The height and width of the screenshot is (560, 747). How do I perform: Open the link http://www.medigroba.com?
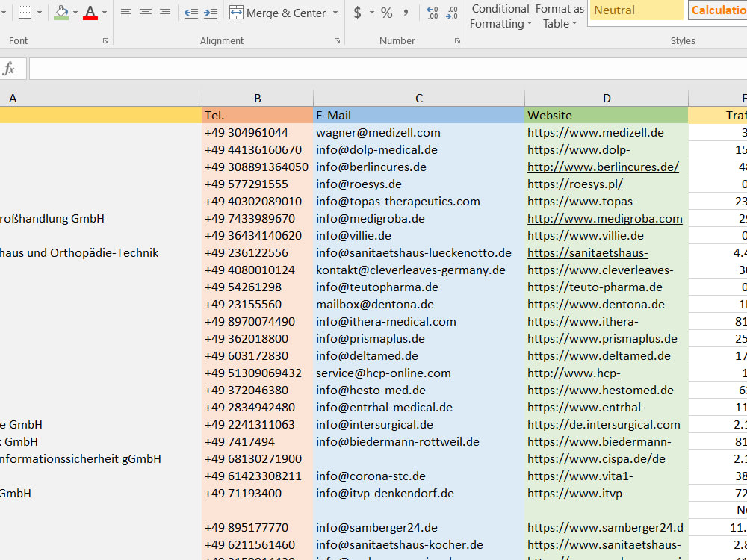pyautogui.click(x=605, y=218)
